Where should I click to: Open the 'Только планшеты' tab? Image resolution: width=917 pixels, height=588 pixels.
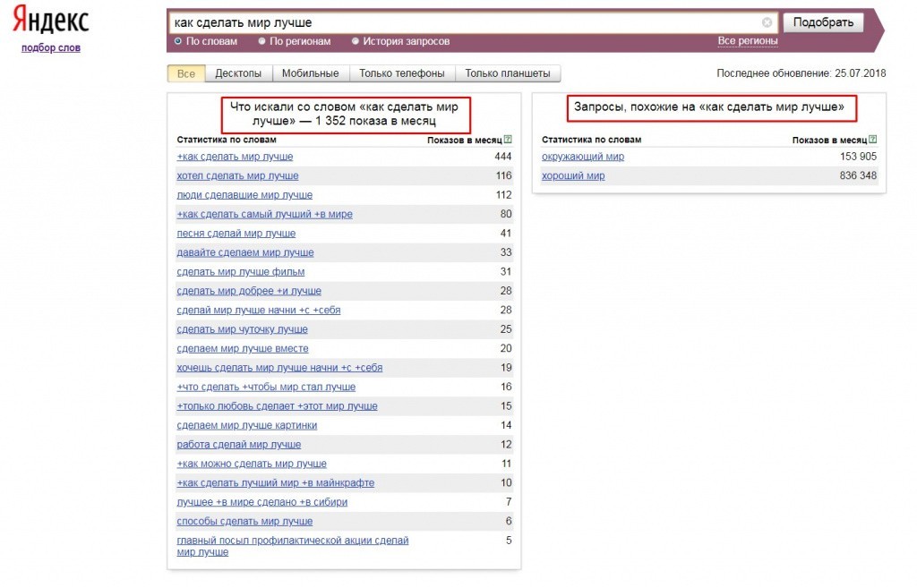coord(508,73)
